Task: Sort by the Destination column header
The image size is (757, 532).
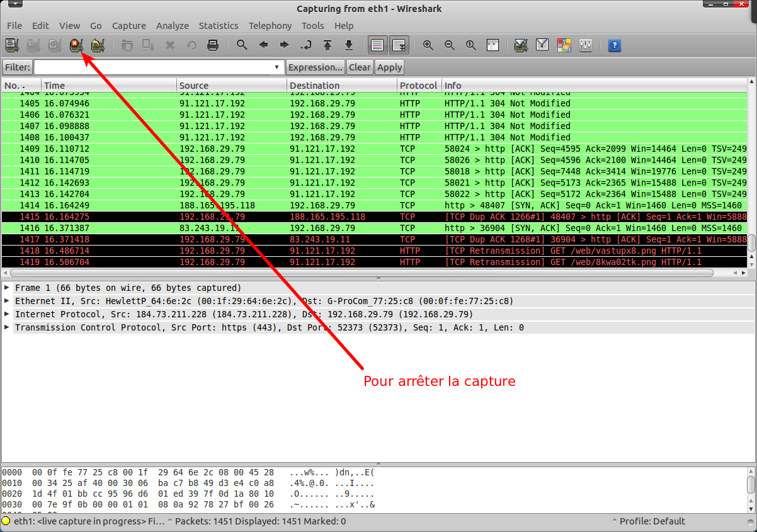Action: click(342, 86)
